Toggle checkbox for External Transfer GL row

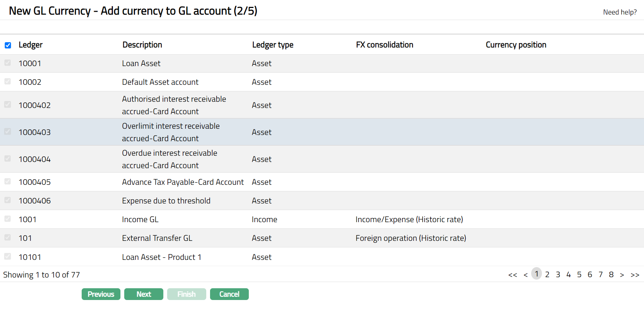click(8, 238)
